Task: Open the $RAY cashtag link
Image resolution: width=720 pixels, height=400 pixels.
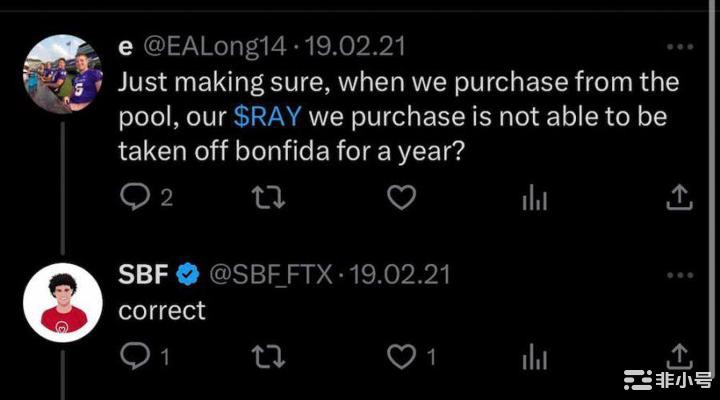Action: click(x=268, y=114)
